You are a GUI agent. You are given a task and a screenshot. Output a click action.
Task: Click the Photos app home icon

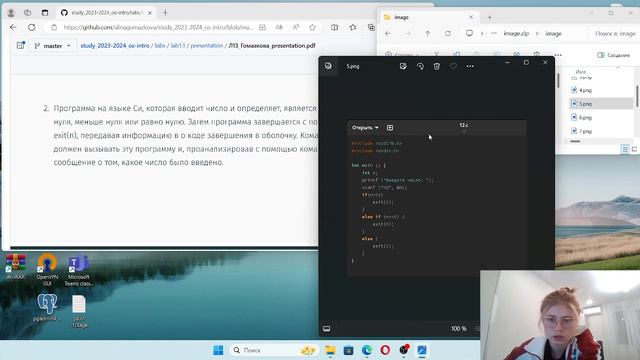pyautogui.click(x=328, y=66)
